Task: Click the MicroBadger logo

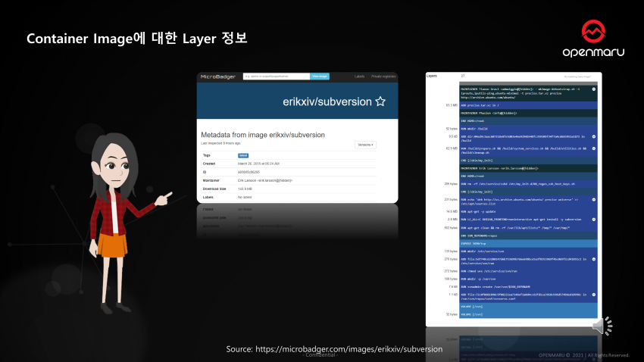Action: (x=218, y=76)
